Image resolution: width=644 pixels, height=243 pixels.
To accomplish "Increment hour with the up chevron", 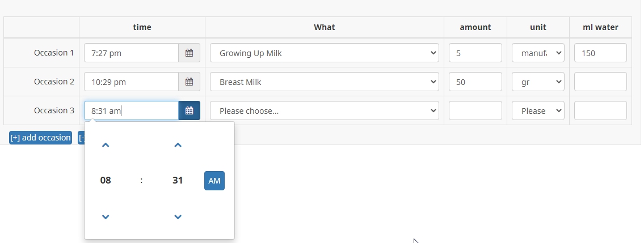I will pyautogui.click(x=106, y=146).
